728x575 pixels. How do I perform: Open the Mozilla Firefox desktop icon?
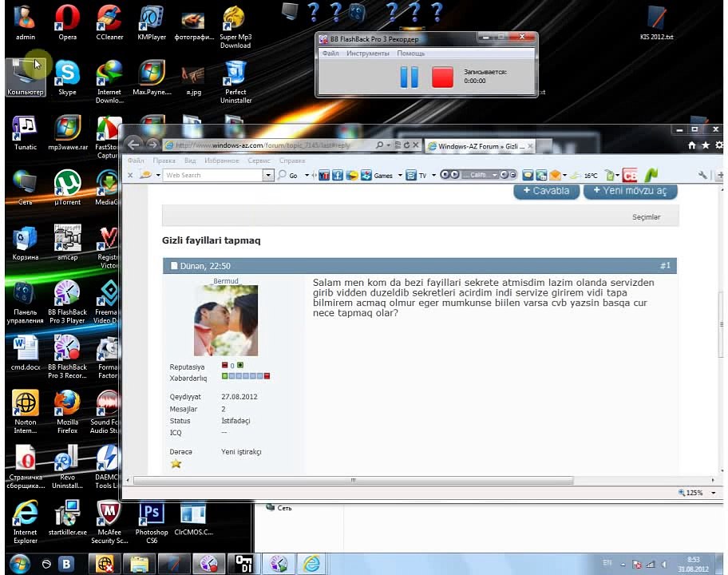tap(67, 412)
